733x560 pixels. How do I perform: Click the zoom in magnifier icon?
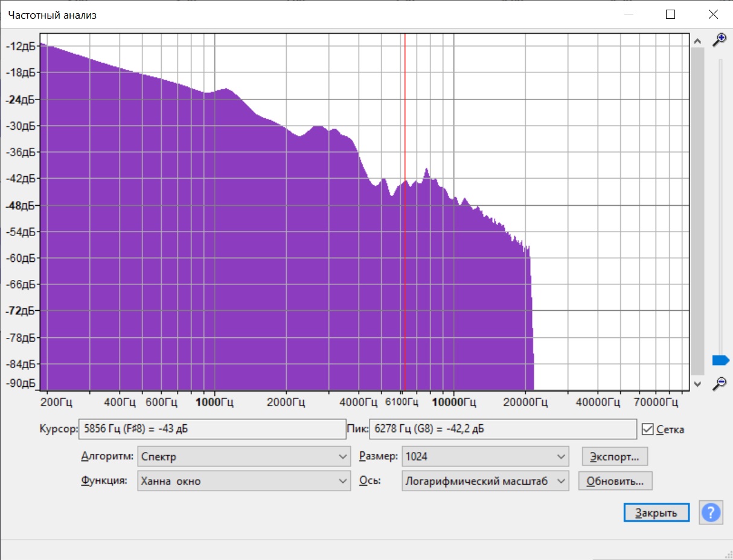point(719,40)
